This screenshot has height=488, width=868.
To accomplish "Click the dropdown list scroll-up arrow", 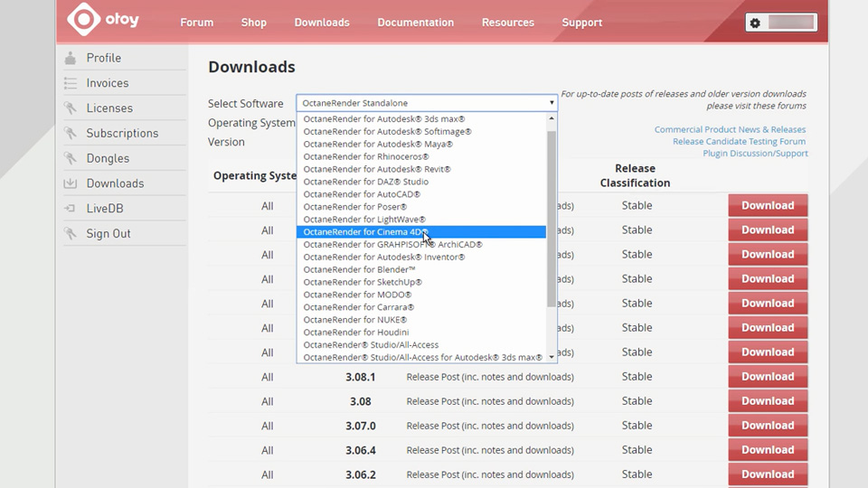I will 552,118.
